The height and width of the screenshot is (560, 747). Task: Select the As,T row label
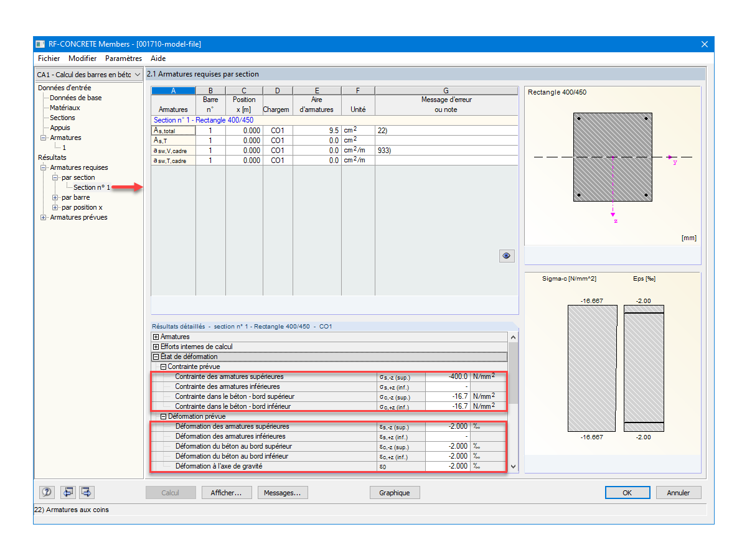(x=174, y=141)
